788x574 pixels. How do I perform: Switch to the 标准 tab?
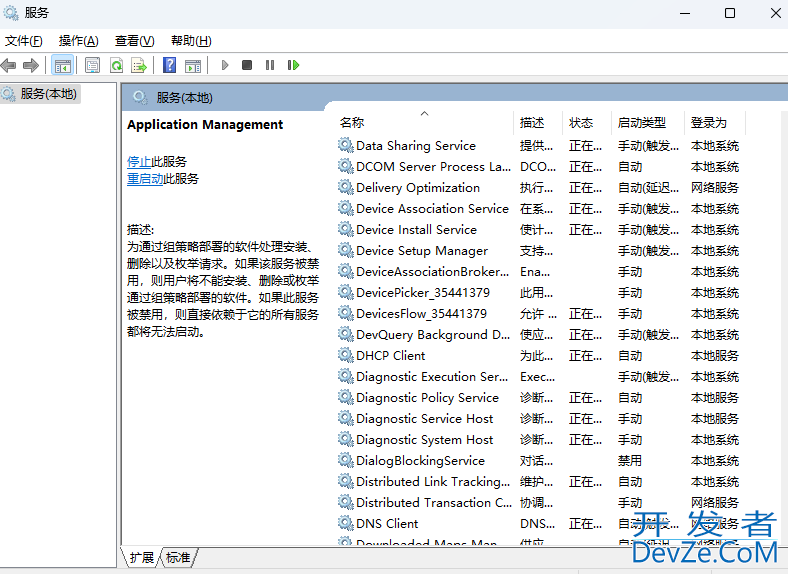178,557
